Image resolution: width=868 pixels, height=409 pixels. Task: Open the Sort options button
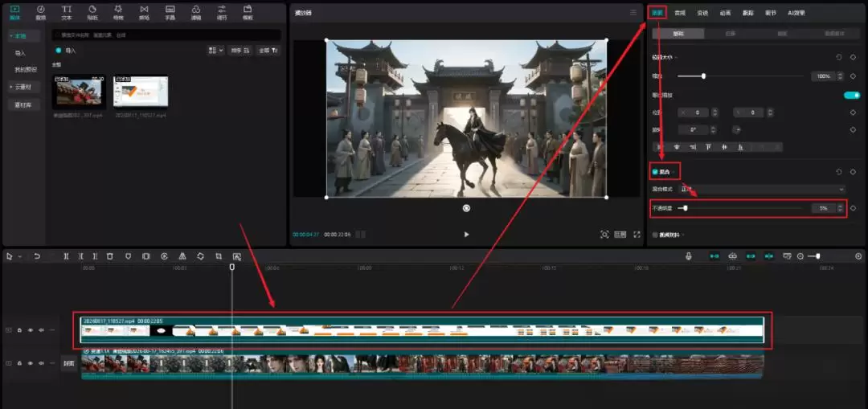coord(241,51)
